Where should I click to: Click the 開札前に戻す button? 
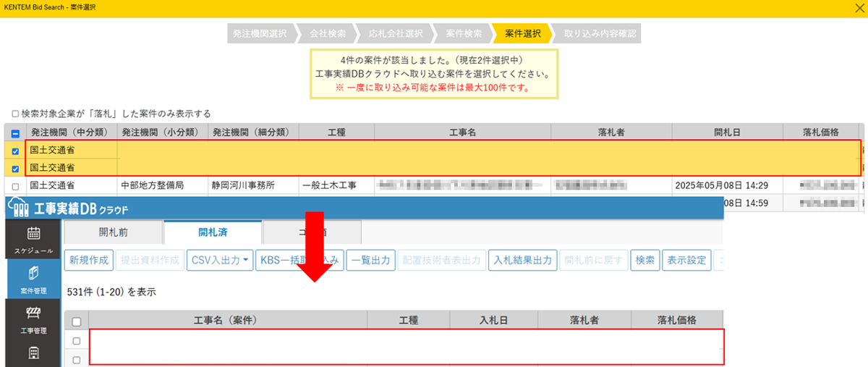pyautogui.click(x=593, y=261)
